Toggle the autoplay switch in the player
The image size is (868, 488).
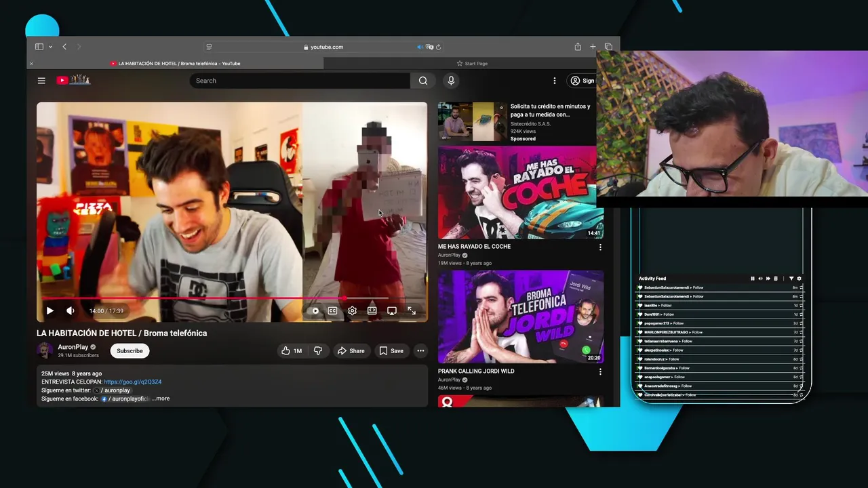[x=313, y=310]
